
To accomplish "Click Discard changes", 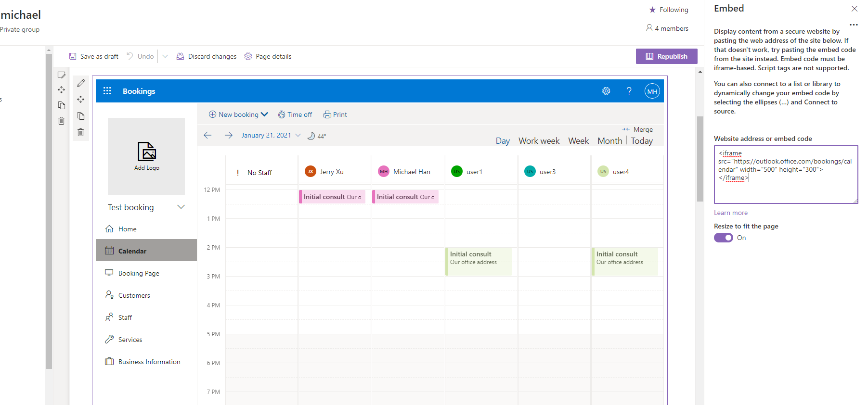I will (207, 56).
